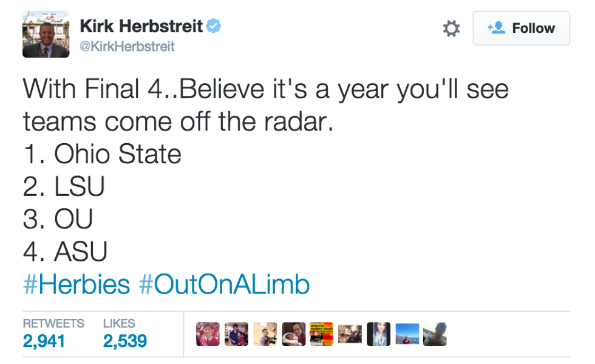Click the blue verified badge
595x364 pixels.
(214, 26)
